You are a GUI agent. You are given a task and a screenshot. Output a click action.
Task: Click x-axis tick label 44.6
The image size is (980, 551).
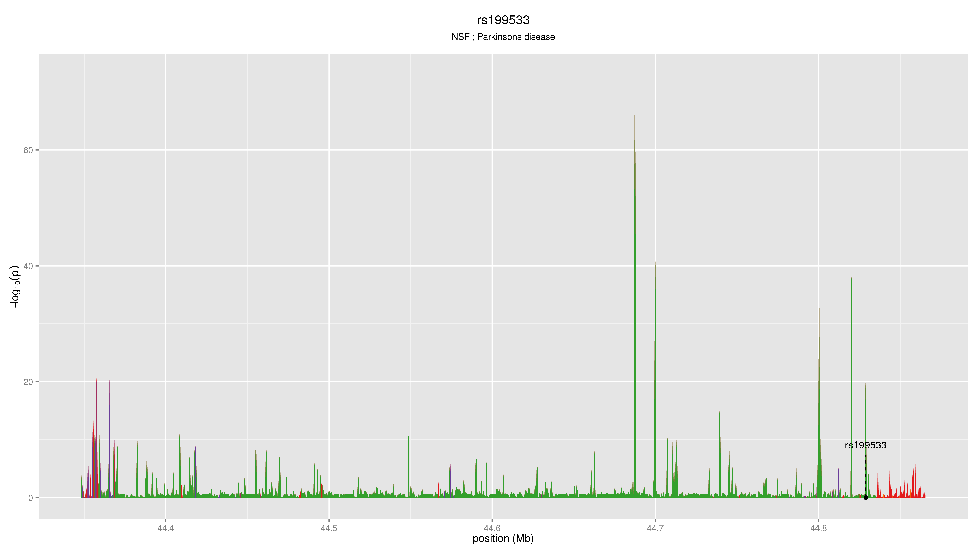pos(492,528)
